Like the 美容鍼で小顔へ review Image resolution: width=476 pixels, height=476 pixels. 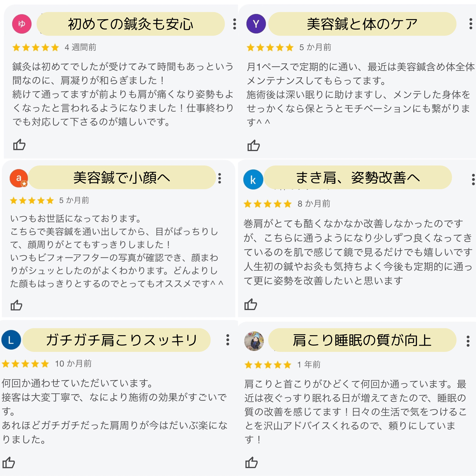pos(17,305)
